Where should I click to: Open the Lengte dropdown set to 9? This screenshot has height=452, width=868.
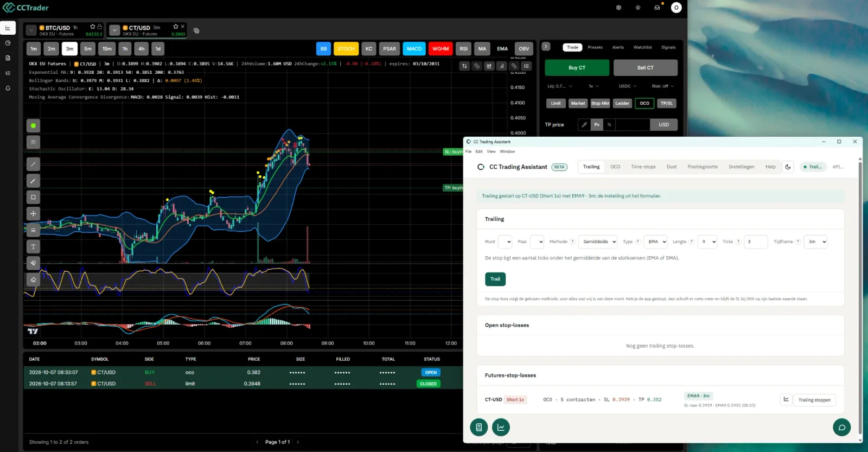click(x=707, y=241)
